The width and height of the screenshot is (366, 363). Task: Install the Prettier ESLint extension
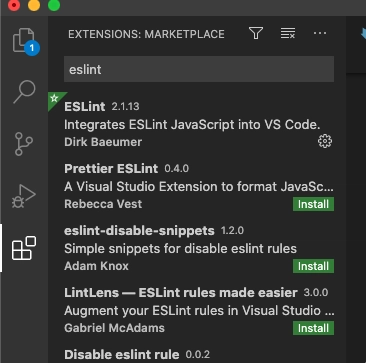pyautogui.click(x=313, y=204)
